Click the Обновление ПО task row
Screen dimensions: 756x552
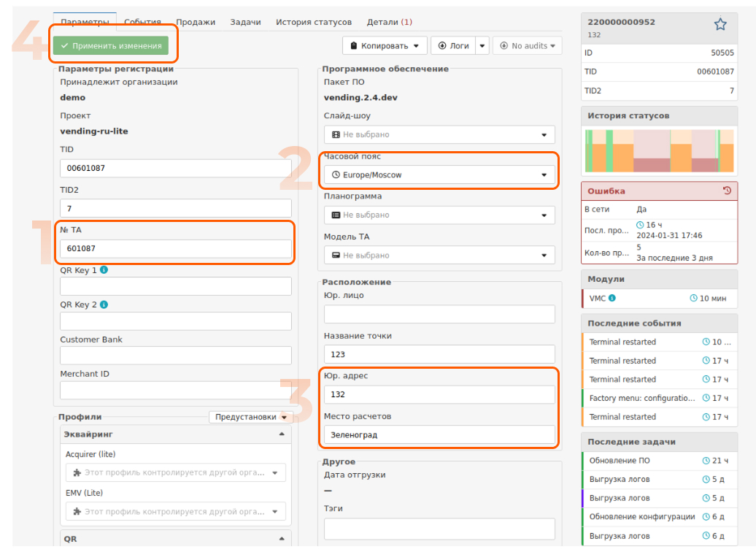660,460
